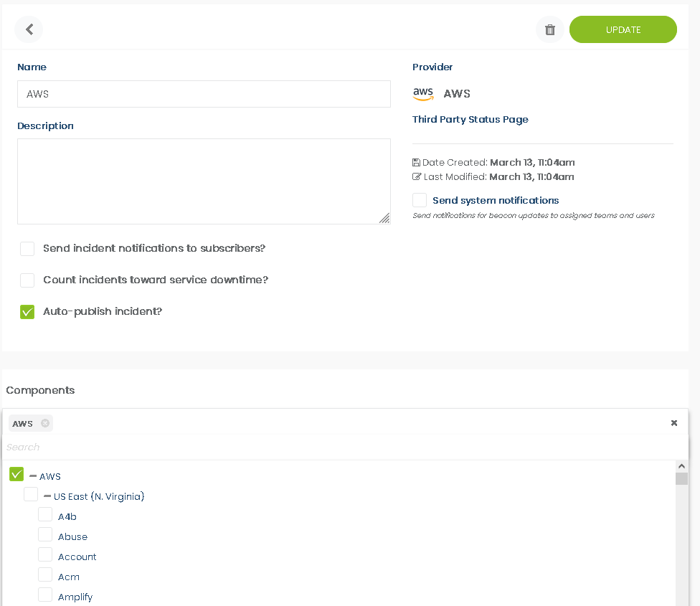Select the US East (N. Virginia) label

[99, 497]
